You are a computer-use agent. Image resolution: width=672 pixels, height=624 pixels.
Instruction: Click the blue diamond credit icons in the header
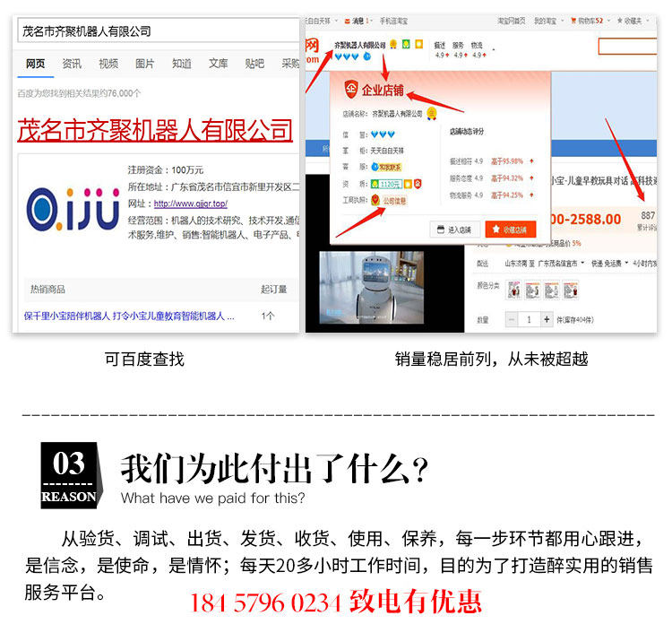tap(346, 56)
